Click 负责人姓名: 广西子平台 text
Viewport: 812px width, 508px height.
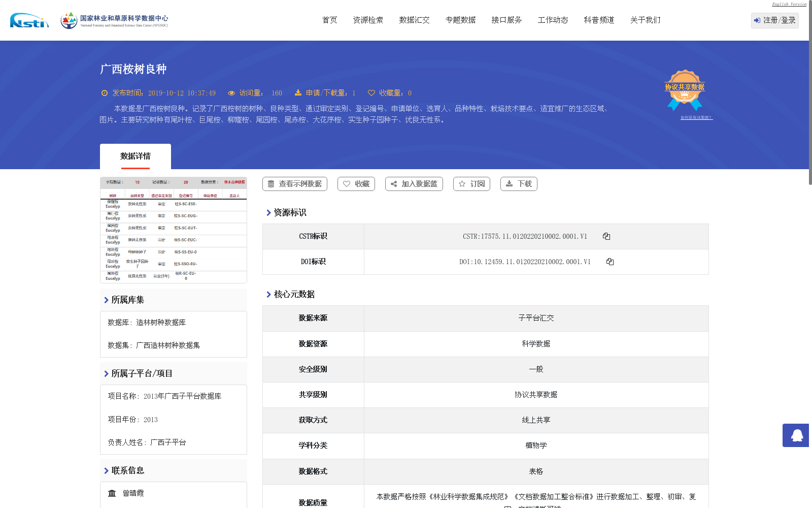pos(147,442)
